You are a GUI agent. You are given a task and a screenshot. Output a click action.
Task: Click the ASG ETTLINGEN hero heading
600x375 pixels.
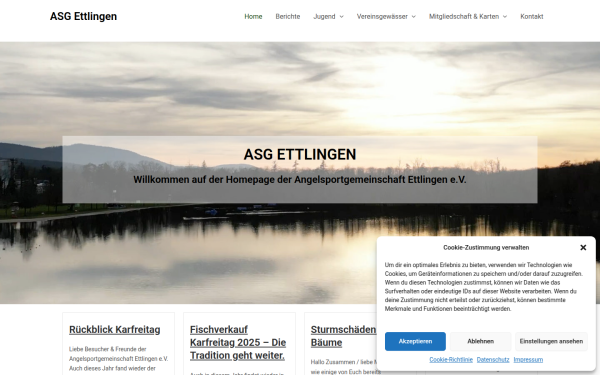(x=300, y=155)
